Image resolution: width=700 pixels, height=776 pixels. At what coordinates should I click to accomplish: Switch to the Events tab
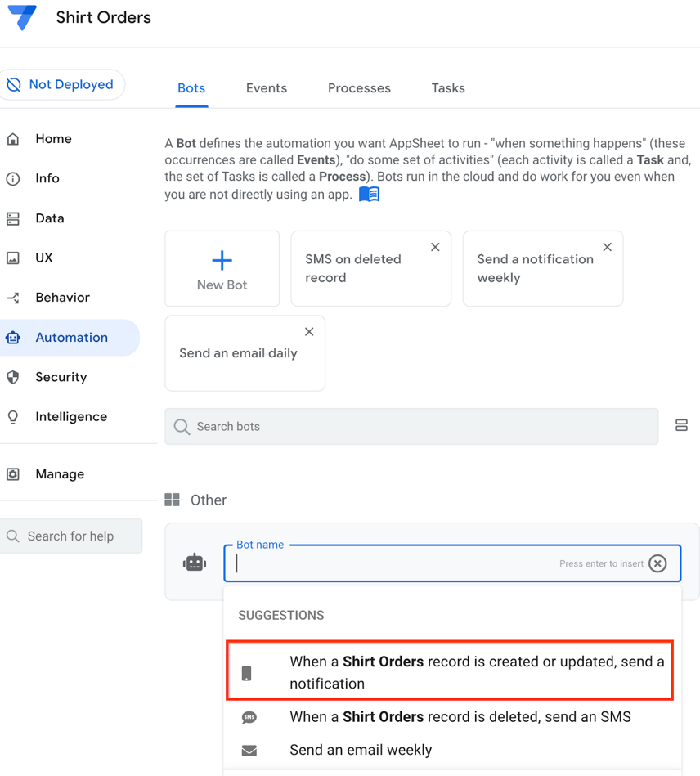coord(266,87)
